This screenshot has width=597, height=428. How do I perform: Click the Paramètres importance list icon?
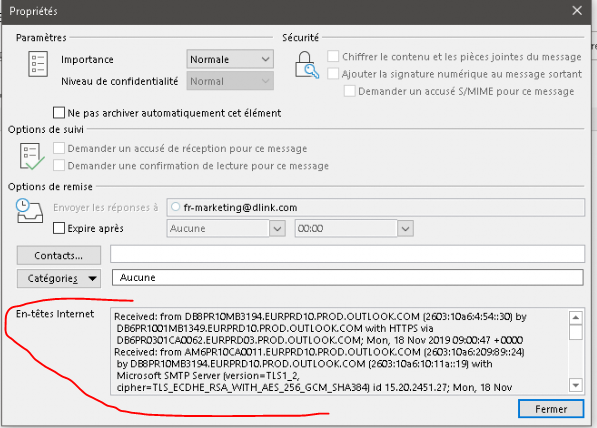[38, 64]
